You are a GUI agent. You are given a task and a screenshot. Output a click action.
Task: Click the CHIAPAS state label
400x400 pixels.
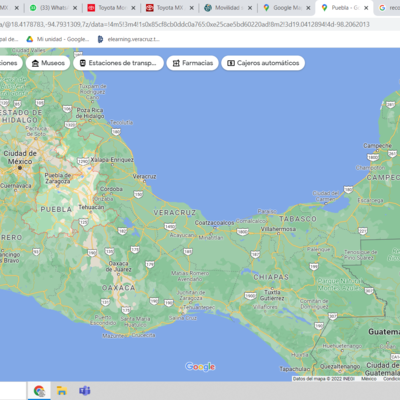pos(271,277)
